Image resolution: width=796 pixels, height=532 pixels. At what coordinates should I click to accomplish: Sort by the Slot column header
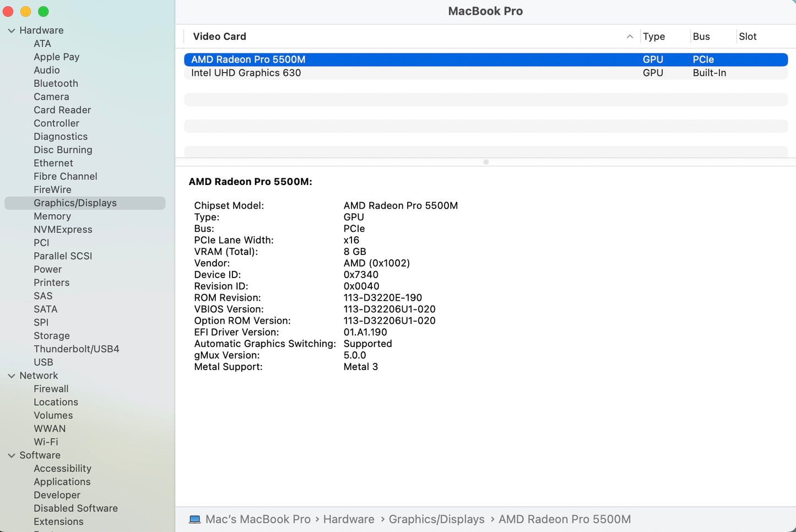pos(748,36)
